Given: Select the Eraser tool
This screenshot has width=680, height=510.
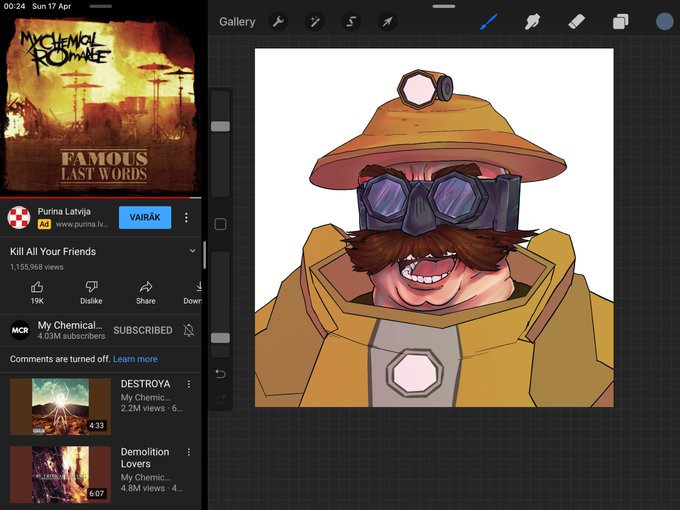Looking at the screenshot, I should click(576, 22).
